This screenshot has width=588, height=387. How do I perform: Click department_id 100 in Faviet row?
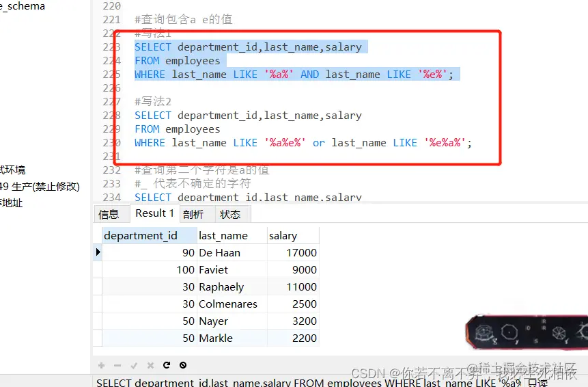150,270
